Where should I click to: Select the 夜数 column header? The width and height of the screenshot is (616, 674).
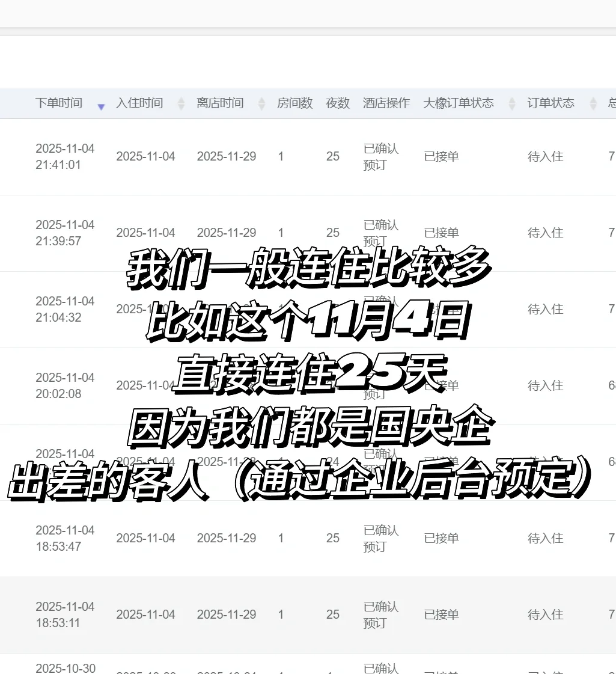tap(337, 103)
